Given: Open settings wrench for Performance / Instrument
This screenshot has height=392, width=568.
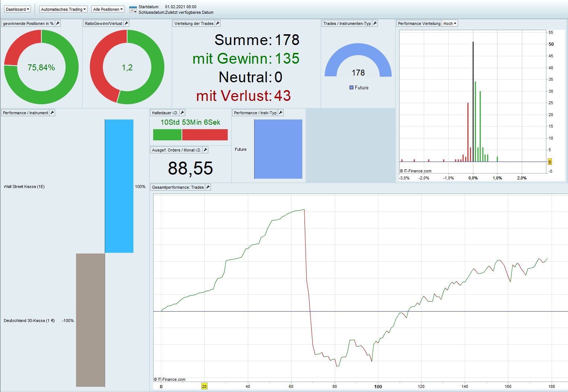Looking at the screenshot, I should (x=52, y=113).
